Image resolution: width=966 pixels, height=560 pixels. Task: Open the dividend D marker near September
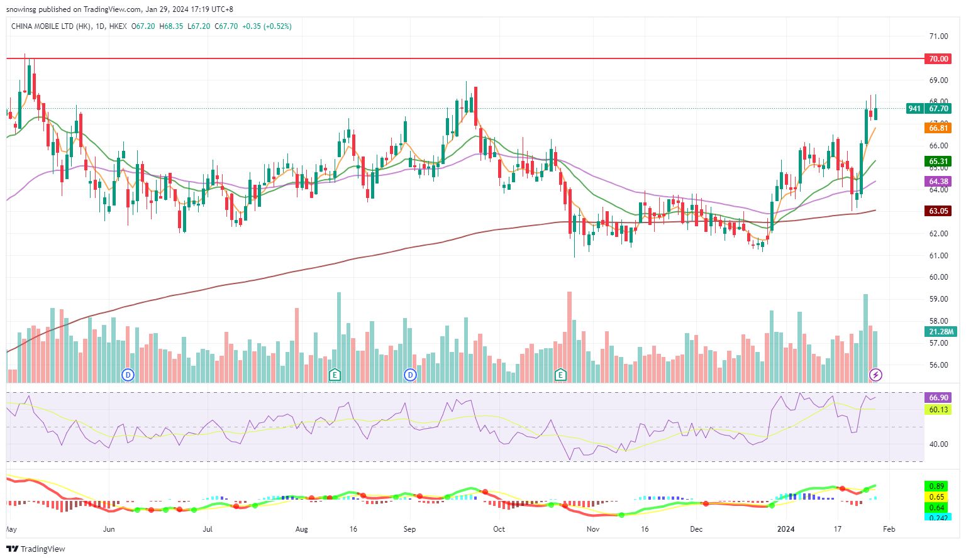[x=411, y=375]
